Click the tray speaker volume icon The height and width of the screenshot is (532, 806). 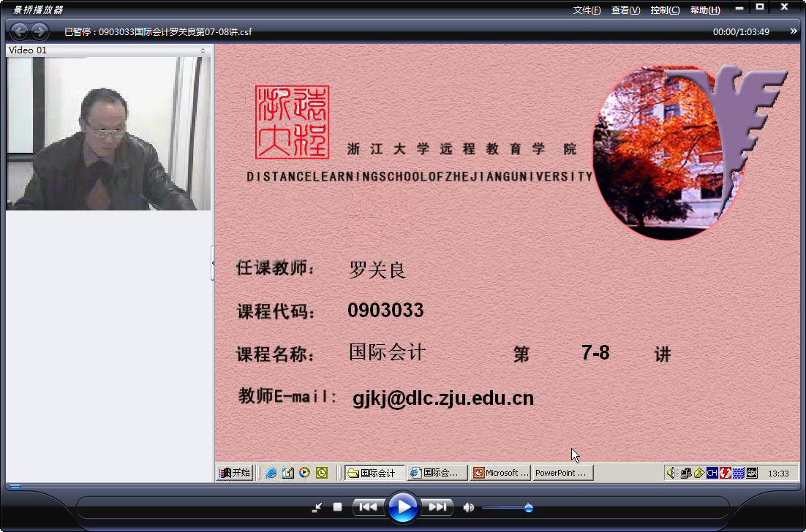[671, 473]
